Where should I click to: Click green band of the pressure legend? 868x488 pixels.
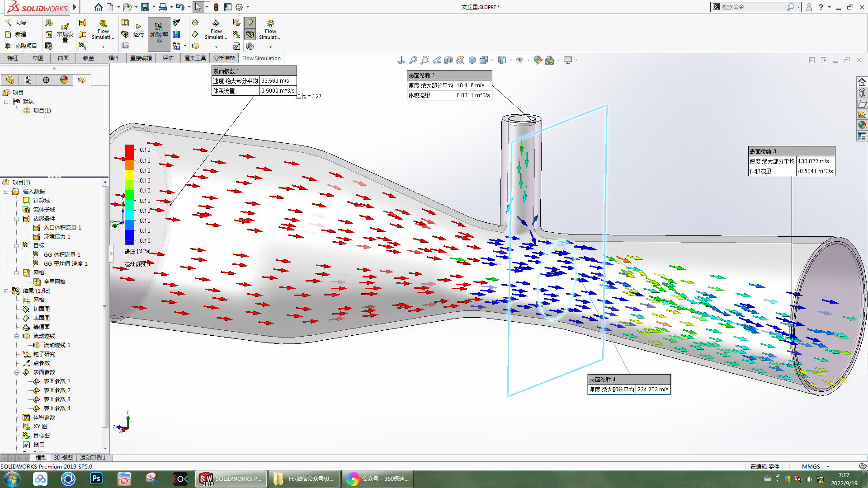pos(129,194)
